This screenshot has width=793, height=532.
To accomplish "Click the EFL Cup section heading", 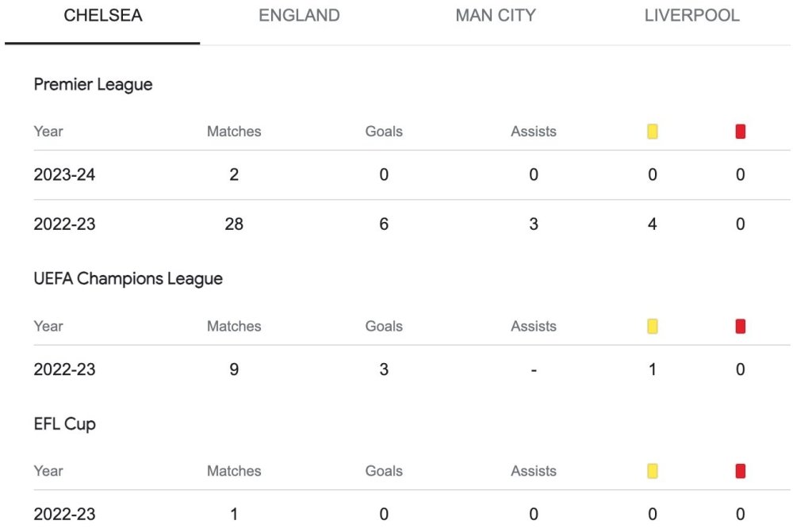I will tap(65, 424).
